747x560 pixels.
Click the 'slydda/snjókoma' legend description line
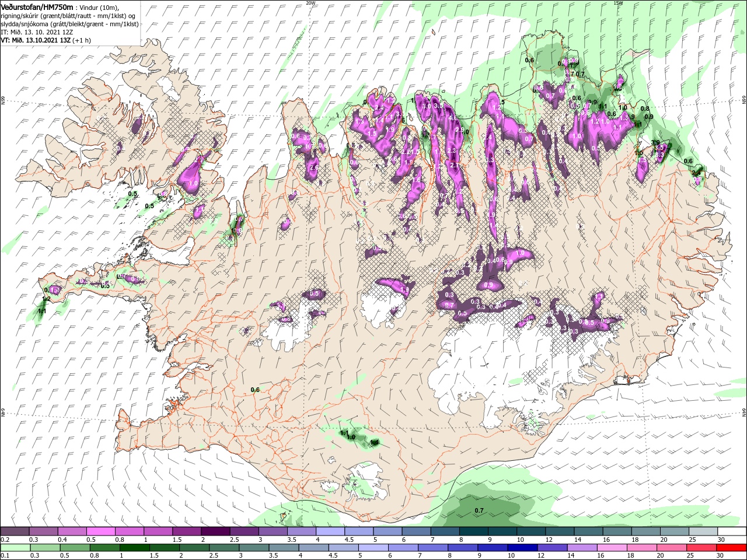[x=69, y=24]
